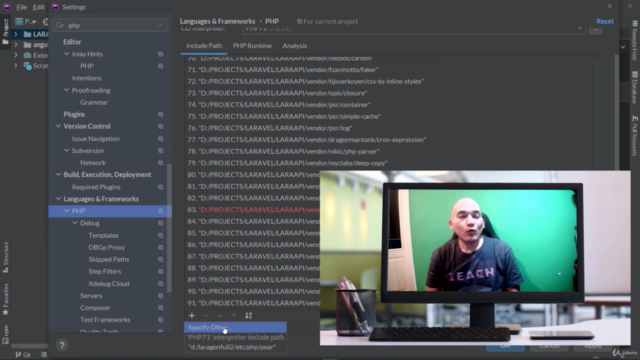
Task: Click project-level icon beside Servers
Action: tap(160, 296)
